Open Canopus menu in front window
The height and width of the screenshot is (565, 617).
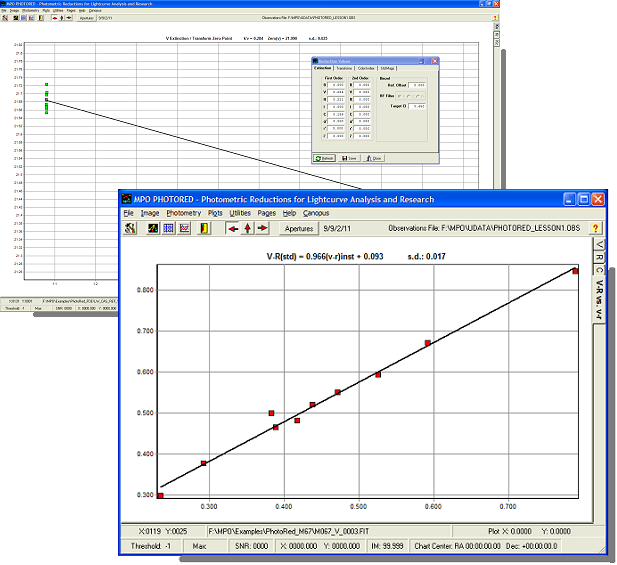click(x=316, y=213)
